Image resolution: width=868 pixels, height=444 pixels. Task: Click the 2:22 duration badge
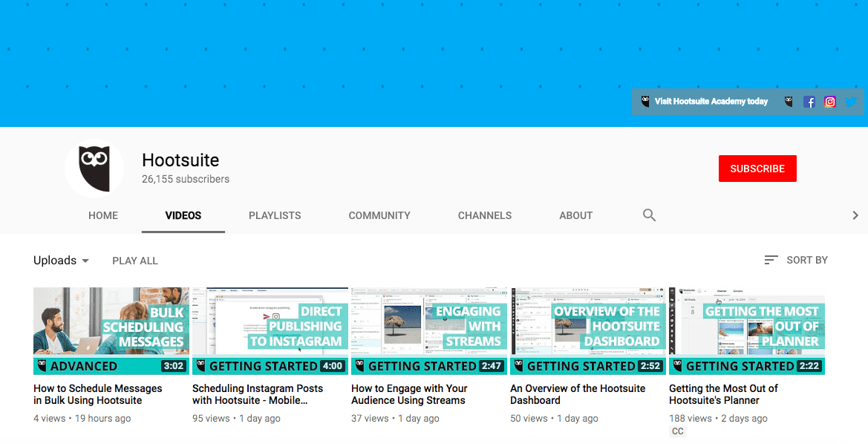pos(809,366)
